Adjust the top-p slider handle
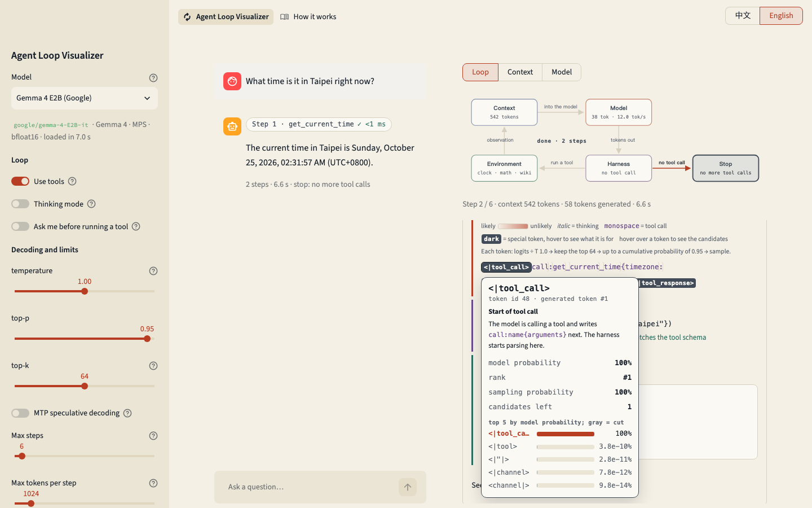Image resolution: width=812 pixels, height=508 pixels. point(147,339)
